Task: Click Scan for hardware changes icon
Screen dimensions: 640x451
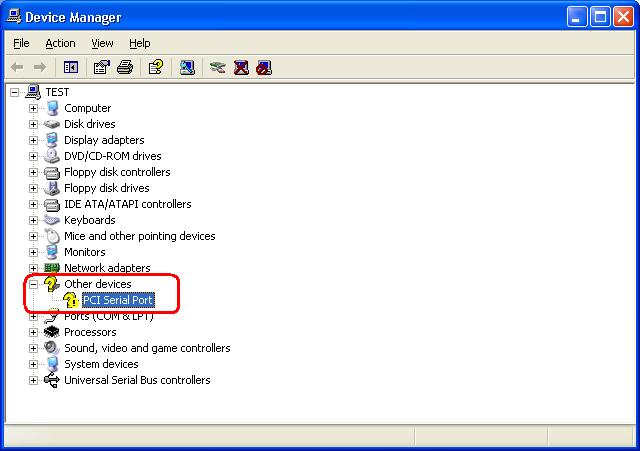Action: [x=187, y=67]
